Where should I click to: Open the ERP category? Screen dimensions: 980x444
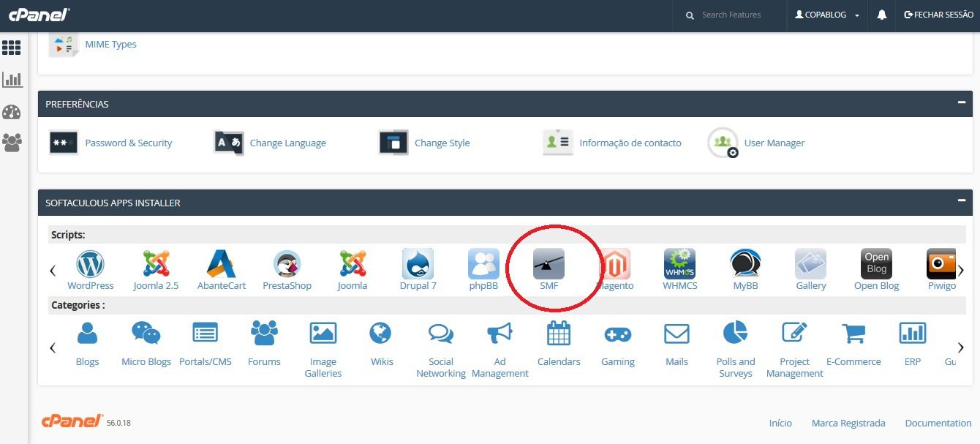(913, 344)
